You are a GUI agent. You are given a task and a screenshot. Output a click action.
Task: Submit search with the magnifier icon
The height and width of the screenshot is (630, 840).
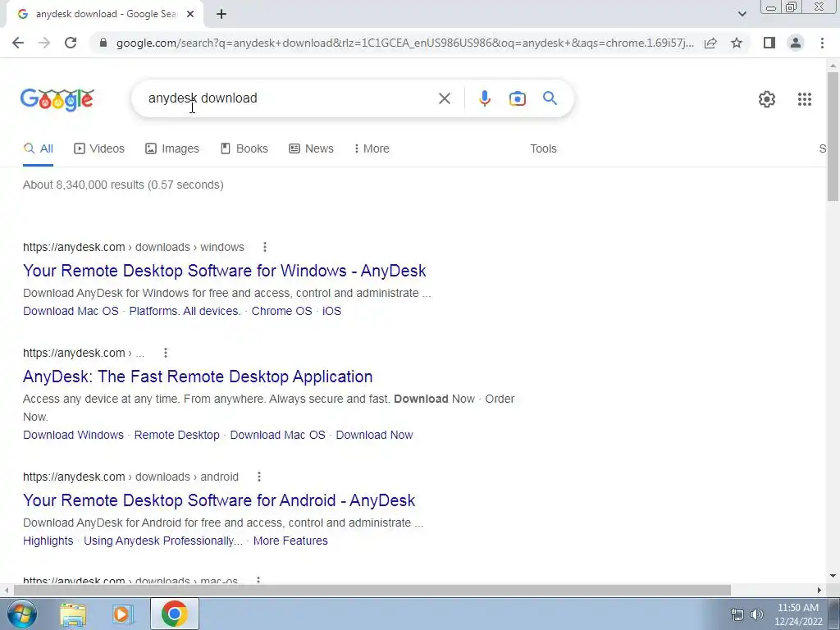click(550, 98)
